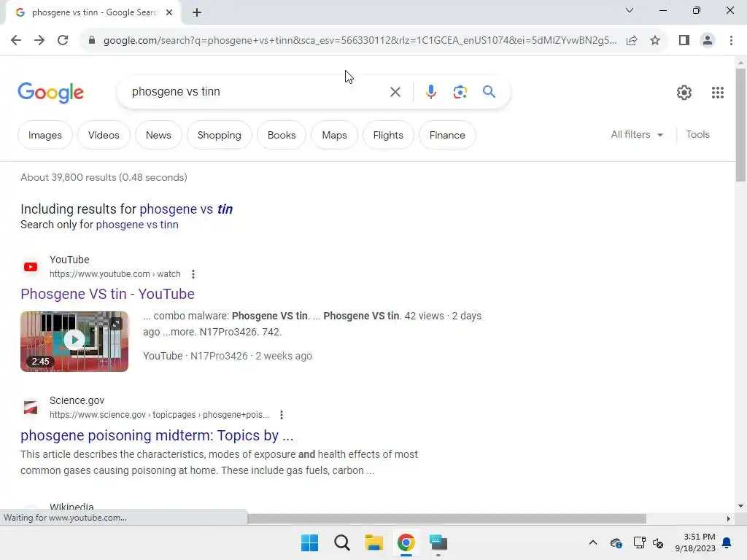Open the tray cloud status icon
This screenshot has height=560, width=747.
click(x=616, y=542)
